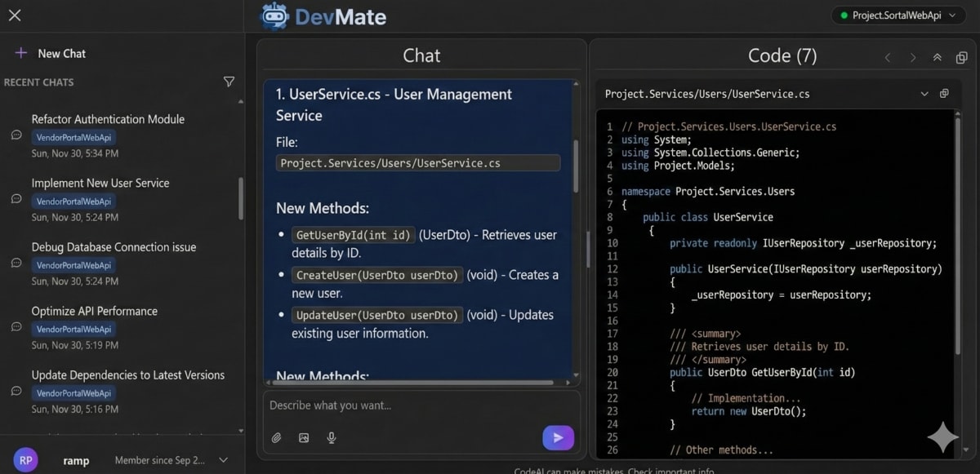
Task: Insert an image via the image icon
Action: tap(304, 437)
